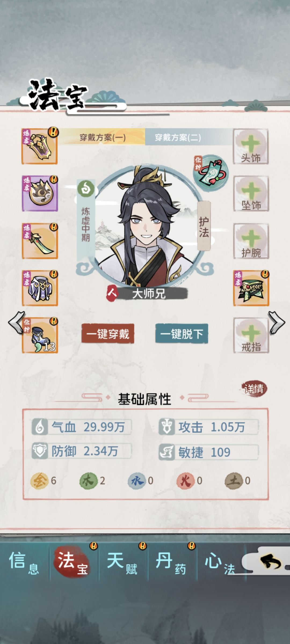Select the green curved blade weapon slot
Viewport: 290px width, 644px height.
pyautogui.click(x=40, y=241)
